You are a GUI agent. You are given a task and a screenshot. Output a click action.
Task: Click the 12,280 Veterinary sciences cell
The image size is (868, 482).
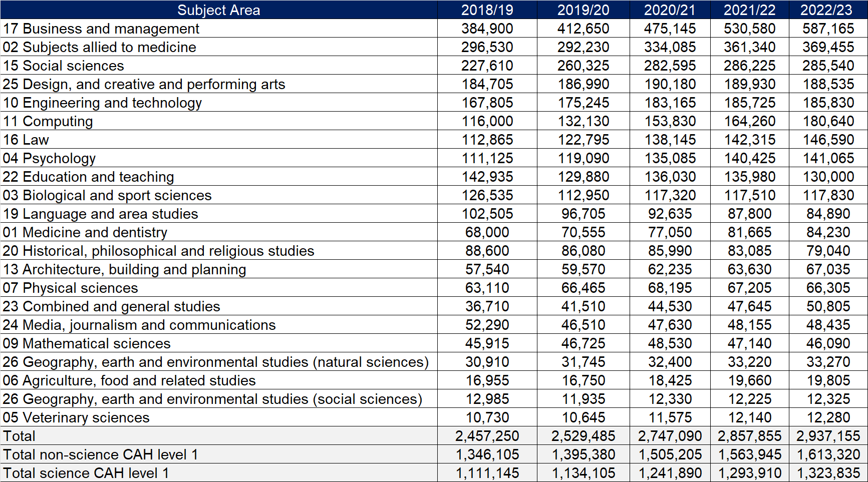click(828, 417)
